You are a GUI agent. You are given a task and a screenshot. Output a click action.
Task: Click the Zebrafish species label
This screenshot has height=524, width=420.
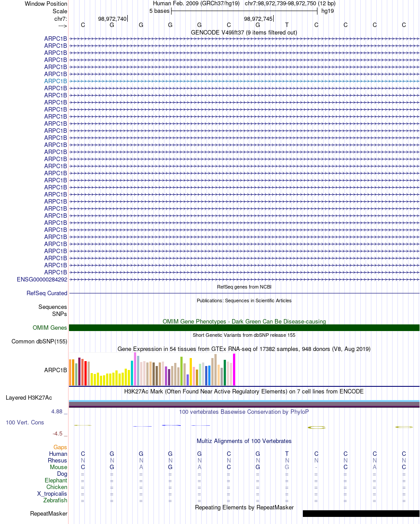tap(55, 501)
